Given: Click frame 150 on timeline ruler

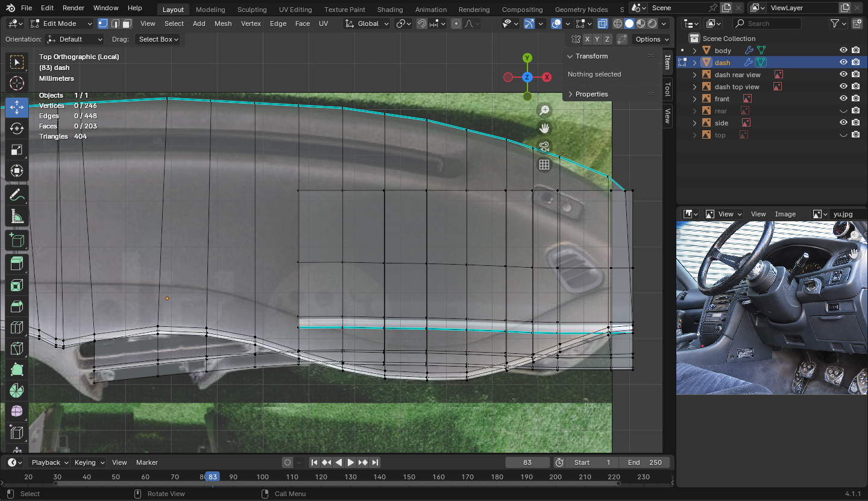Looking at the screenshot, I should point(409,477).
